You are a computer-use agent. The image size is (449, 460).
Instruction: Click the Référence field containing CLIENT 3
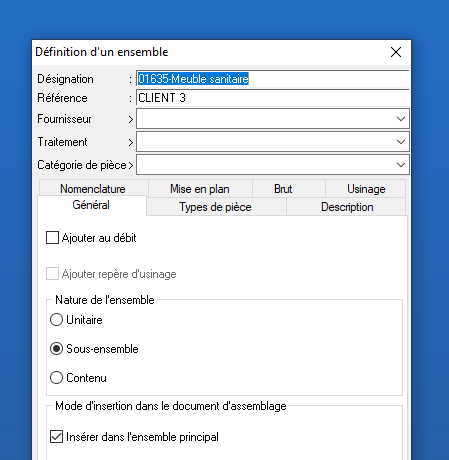click(273, 98)
